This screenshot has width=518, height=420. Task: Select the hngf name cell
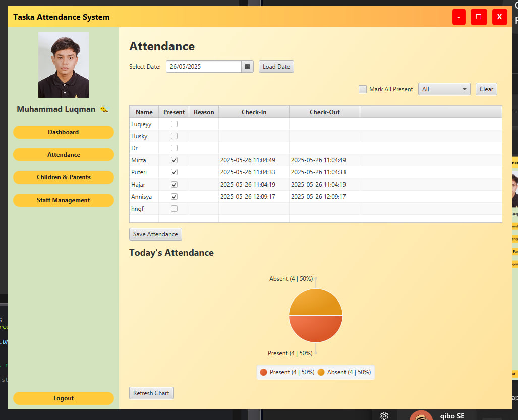[144, 209]
